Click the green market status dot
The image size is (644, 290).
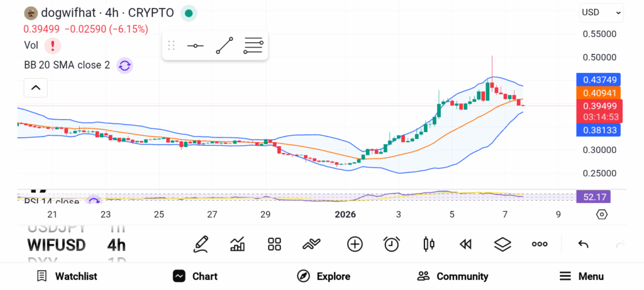click(x=189, y=13)
